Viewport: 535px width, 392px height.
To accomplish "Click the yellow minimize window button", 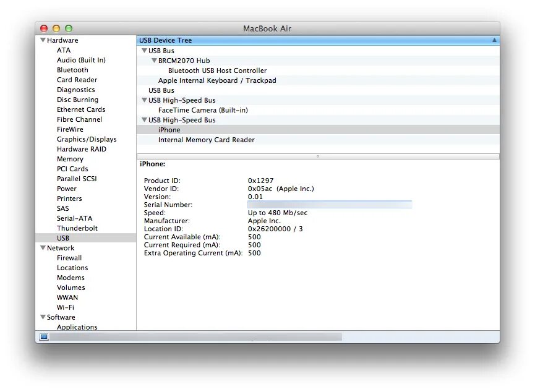I will 56,28.
